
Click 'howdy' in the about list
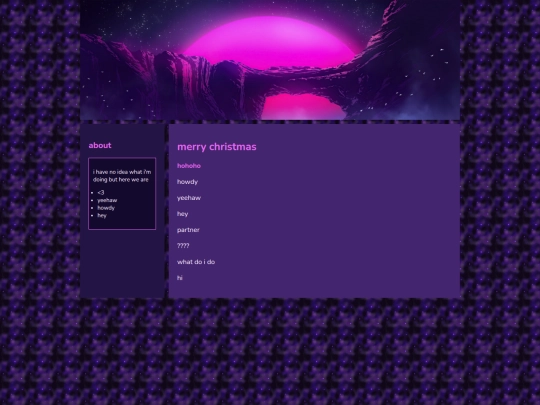(x=106, y=208)
